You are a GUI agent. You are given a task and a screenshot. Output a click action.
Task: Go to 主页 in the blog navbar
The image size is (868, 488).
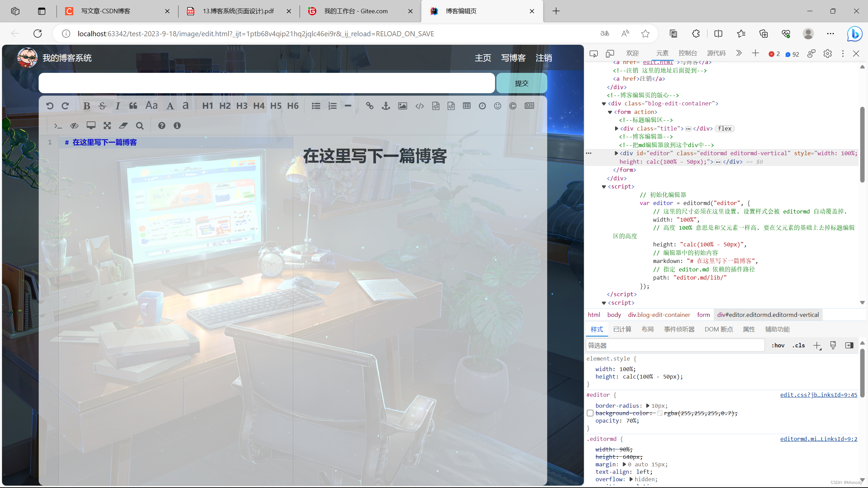coord(483,58)
